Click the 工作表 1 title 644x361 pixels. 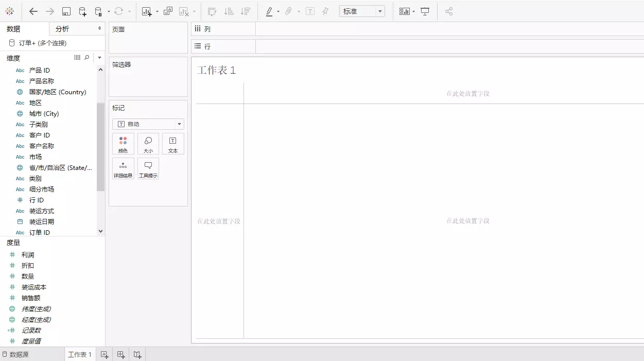click(216, 70)
